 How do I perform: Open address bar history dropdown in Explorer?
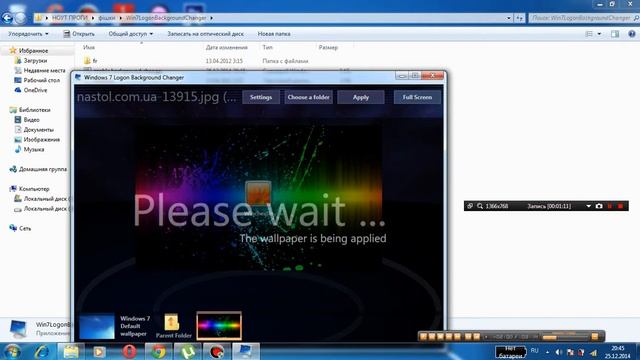[509, 18]
